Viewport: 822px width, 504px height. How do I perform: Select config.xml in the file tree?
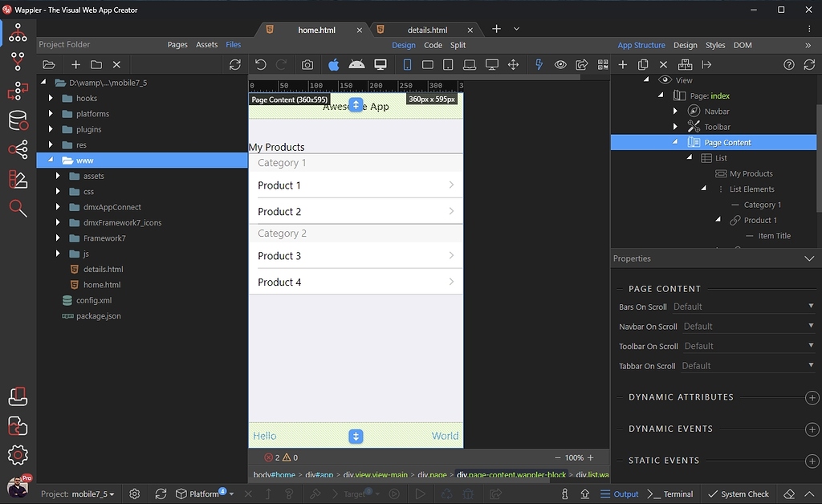pos(94,300)
